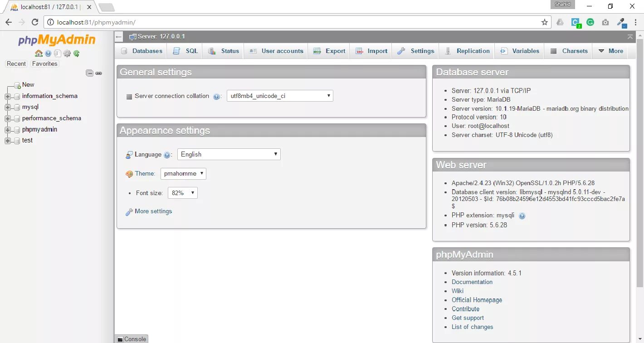This screenshot has width=644, height=343.
Task: Click the green reload navigation panel icon
Action: 77,54
